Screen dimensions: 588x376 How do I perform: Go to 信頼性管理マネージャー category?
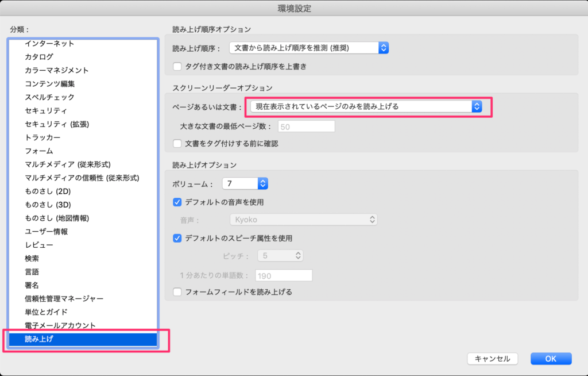64,299
